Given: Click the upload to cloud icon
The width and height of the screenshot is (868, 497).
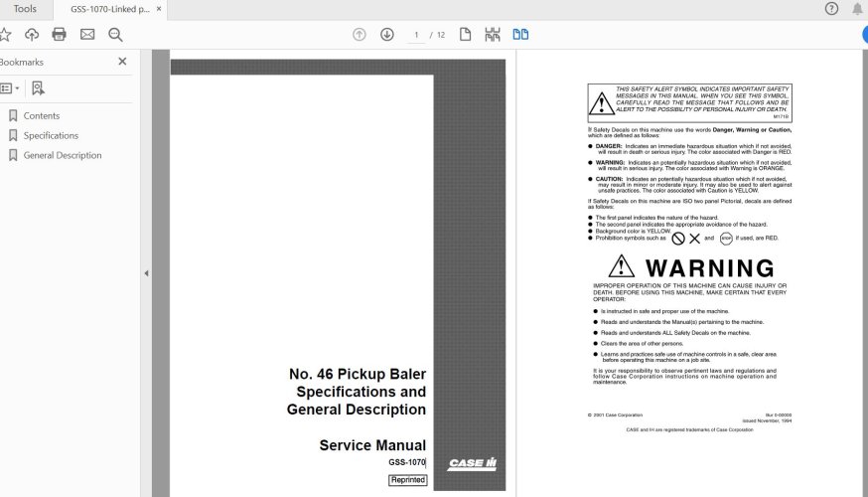Looking at the screenshot, I should (x=32, y=35).
